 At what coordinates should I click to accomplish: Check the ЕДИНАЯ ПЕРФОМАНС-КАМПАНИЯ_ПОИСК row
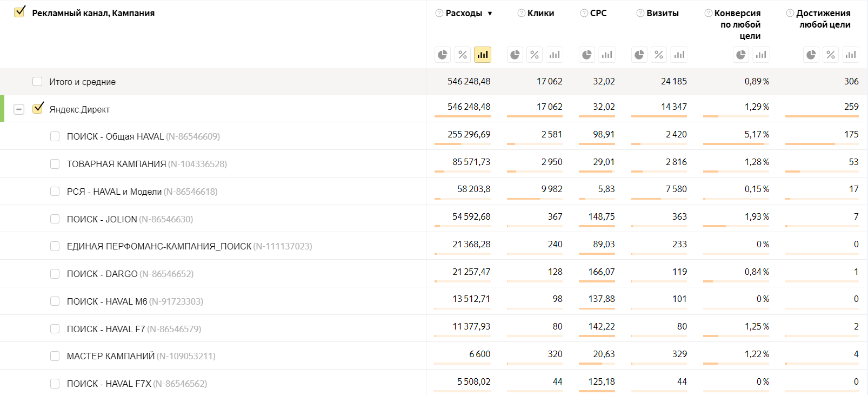(55, 246)
